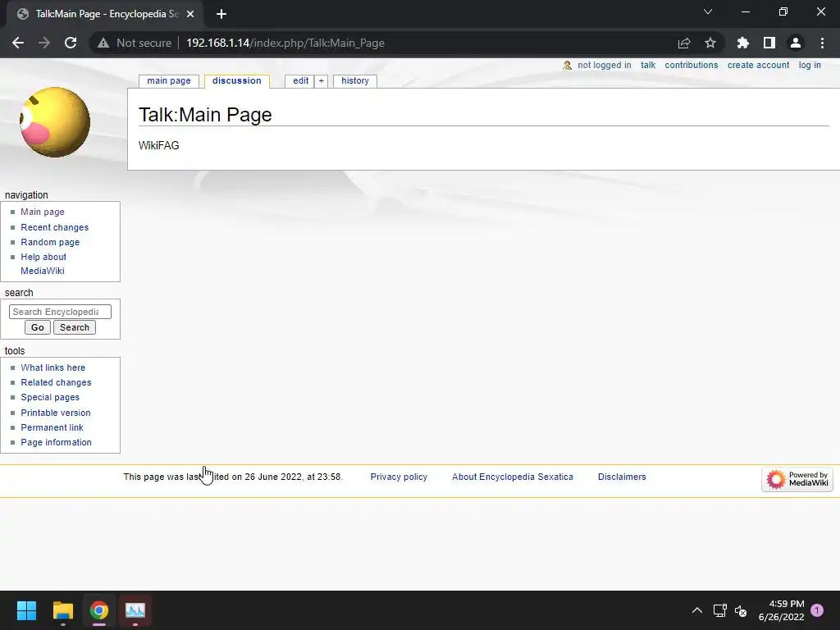The image size is (840, 630).
Task: Toggle the browser side panel icon
Action: coord(769,43)
